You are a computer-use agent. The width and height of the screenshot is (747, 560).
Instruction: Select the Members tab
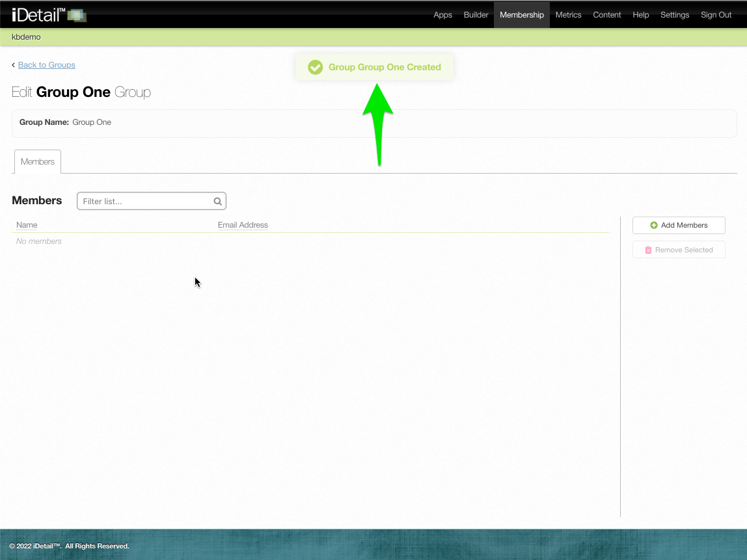pos(38,161)
